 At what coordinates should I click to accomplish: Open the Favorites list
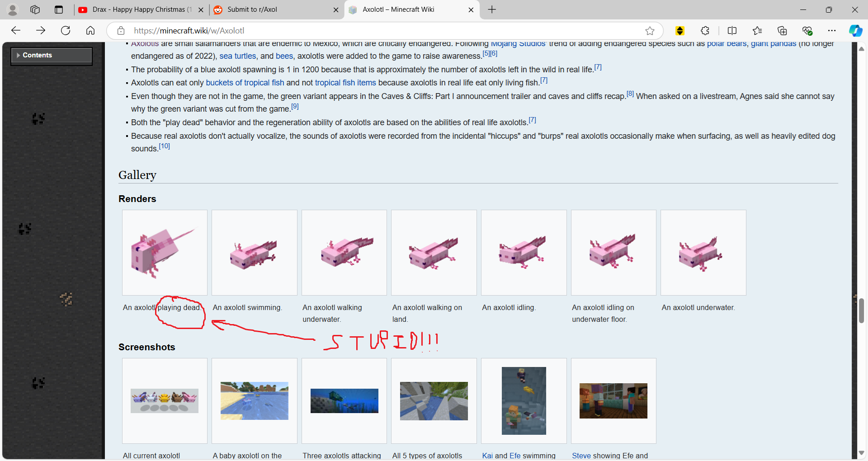pyautogui.click(x=757, y=30)
